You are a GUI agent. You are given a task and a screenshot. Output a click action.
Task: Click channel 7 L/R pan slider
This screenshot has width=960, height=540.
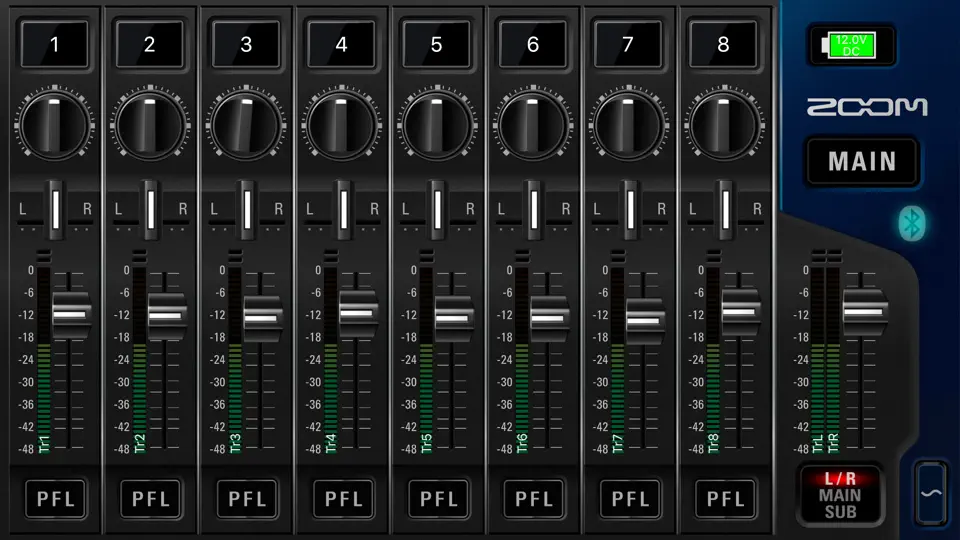629,210
